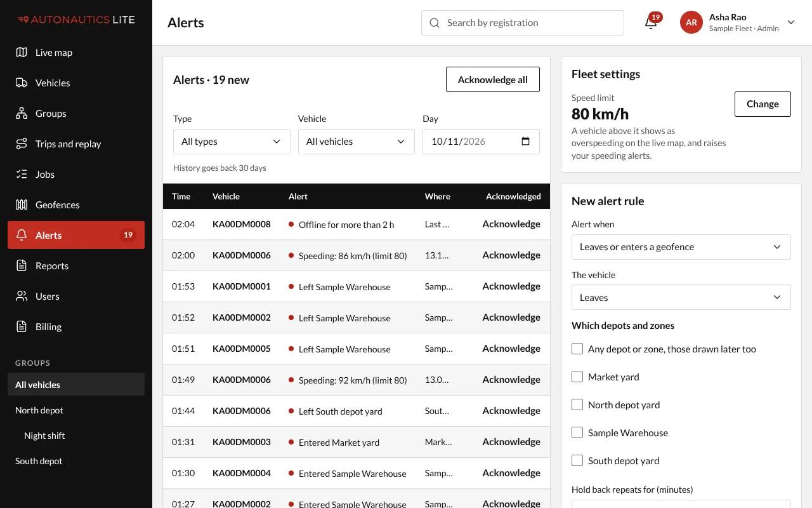Screen dimensions: 812x508
Task: Open 'The vehicle' Leaves dropdown
Action: point(681,297)
